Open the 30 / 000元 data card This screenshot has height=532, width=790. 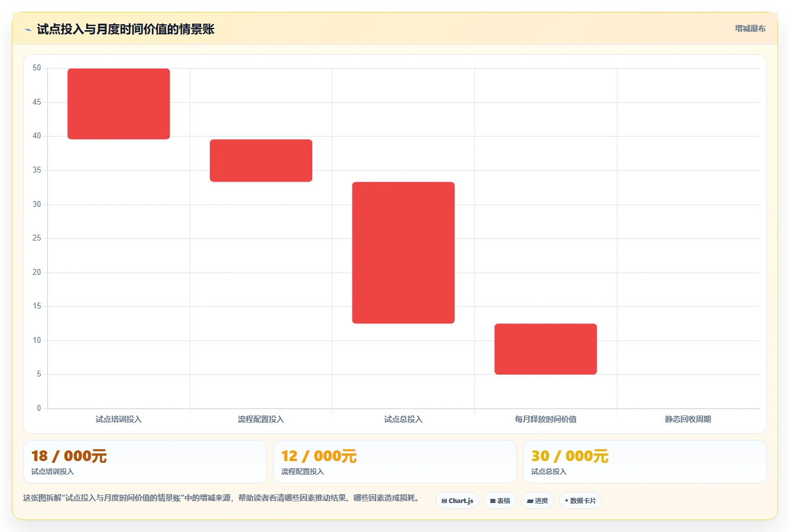click(x=645, y=462)
